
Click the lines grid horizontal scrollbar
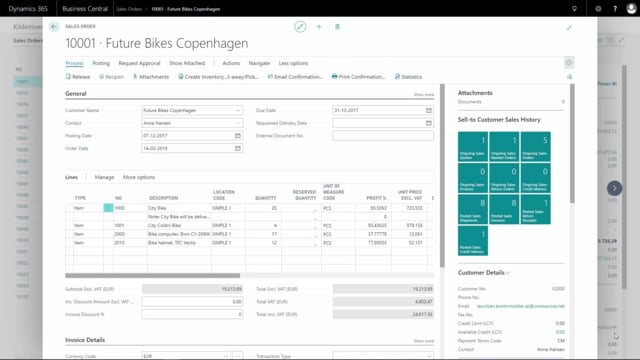tap(153, 276)
